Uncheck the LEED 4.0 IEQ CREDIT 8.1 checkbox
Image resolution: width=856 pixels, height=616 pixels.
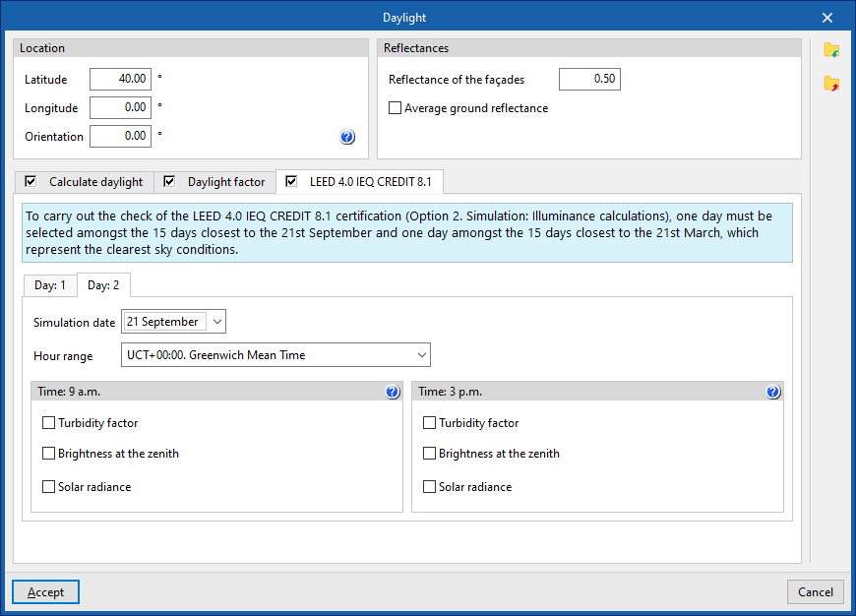coord(291,181)
